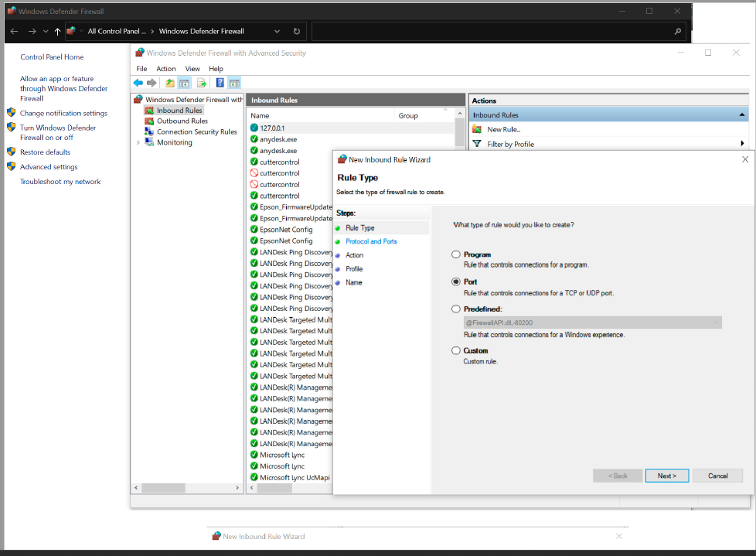756x556 pixels.
Task: Collapse the Inbound Rules actions section
Action: point(742,115)
